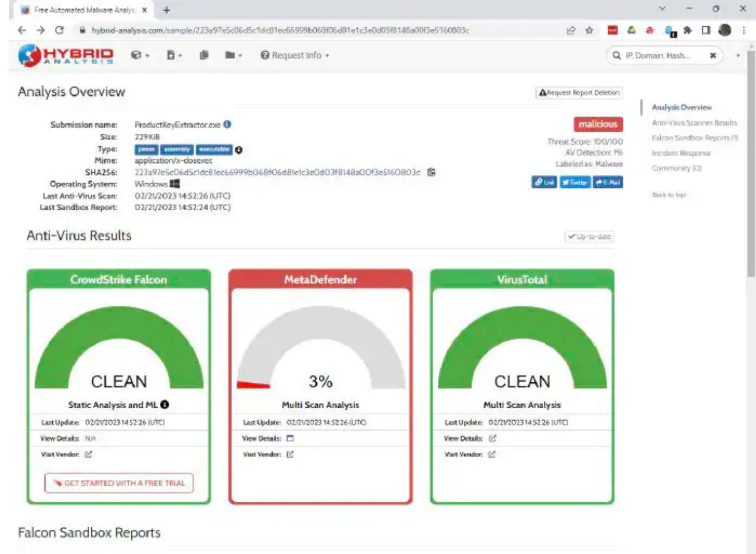Screen dimensions: 756x554
Task: Expand the file type tags plus icon
Action: (x=239, y=150)
